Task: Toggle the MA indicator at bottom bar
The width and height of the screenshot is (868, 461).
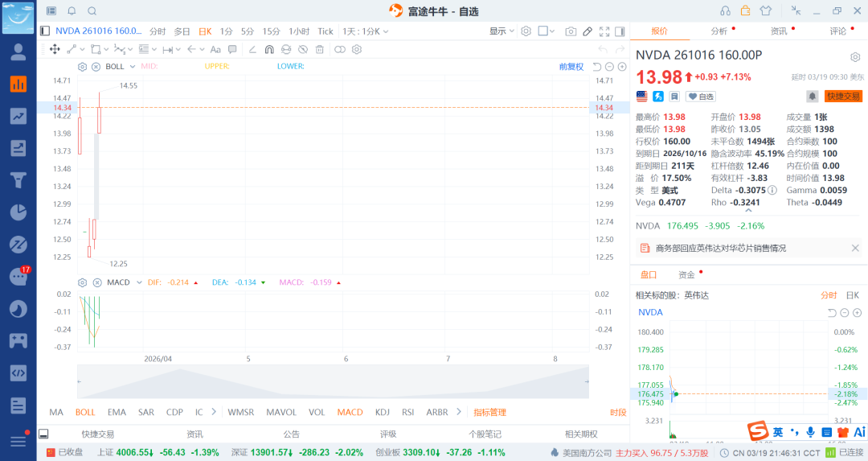Action: point(56,412)
